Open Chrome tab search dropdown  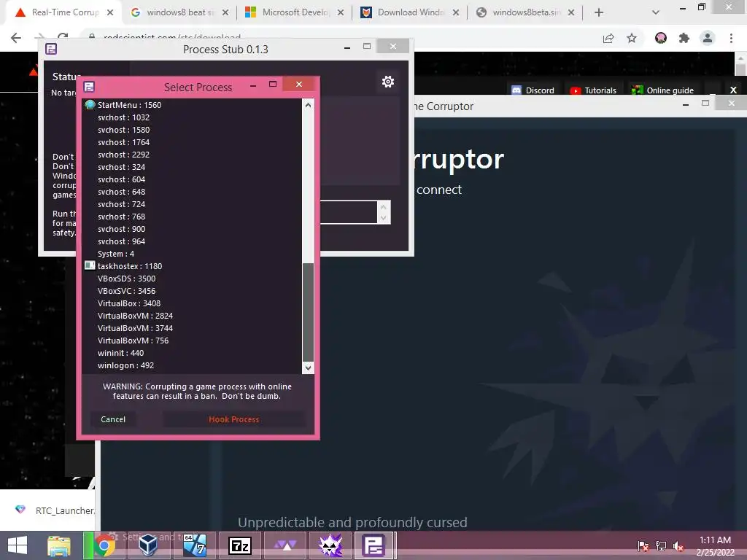(656, 12)
